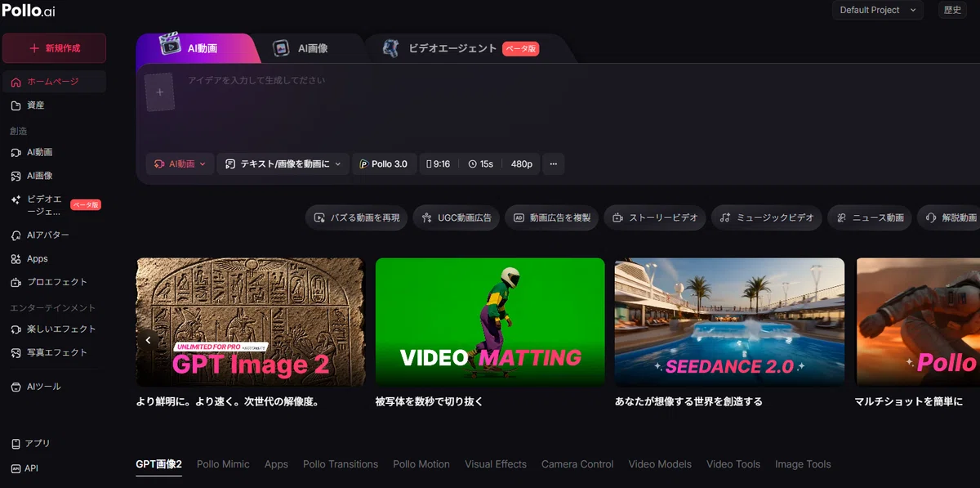Viewport: 980px width, 488px height.
Task: Click the 新規作成 create button
Action: pos(54,48)
